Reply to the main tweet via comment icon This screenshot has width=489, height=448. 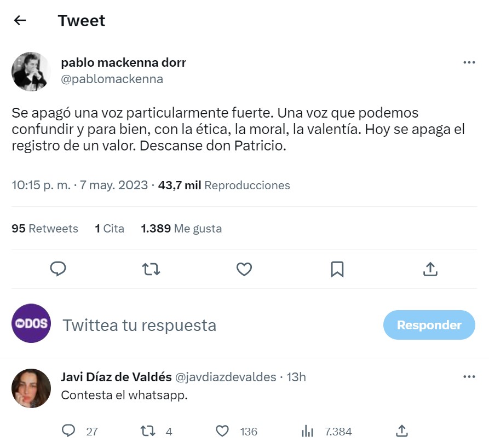[x=58, y=269]
